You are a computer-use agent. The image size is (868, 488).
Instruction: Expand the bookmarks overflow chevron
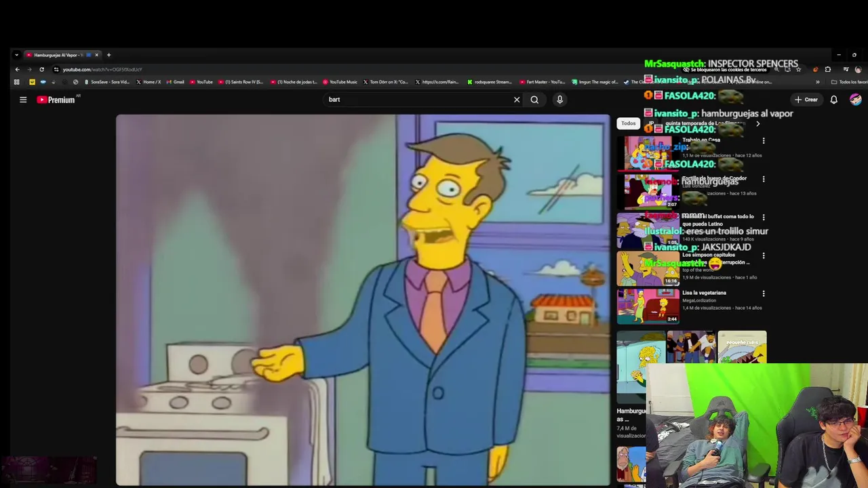817,82
